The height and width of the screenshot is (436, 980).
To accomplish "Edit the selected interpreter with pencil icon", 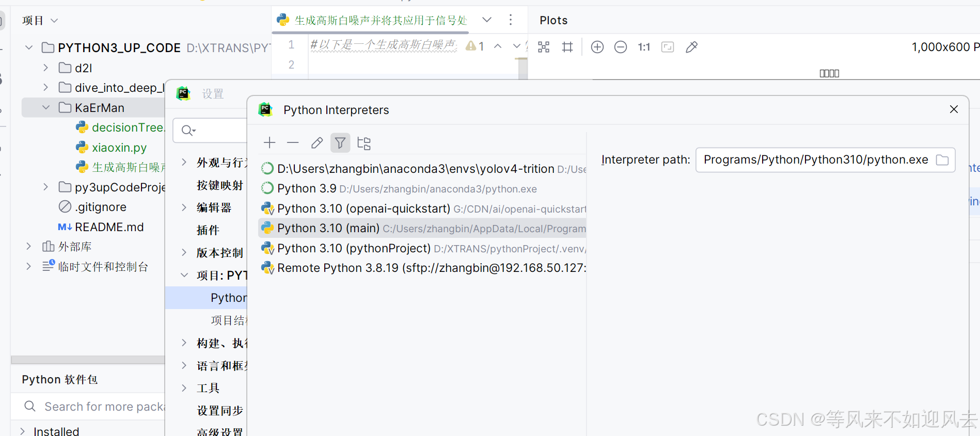I will [x=317, y=143].
